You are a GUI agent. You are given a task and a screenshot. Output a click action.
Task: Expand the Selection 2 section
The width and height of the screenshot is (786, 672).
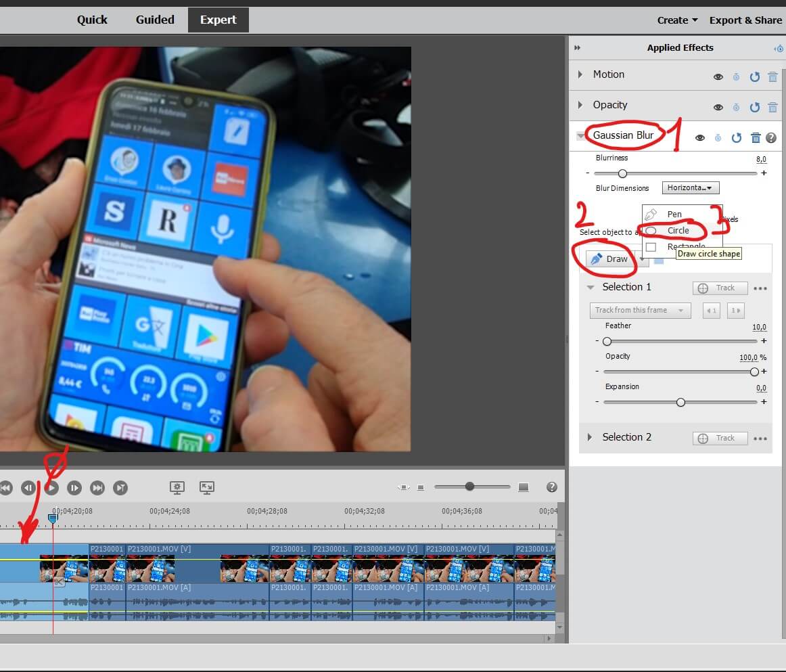pyautogui.click(x=590, y=437)
